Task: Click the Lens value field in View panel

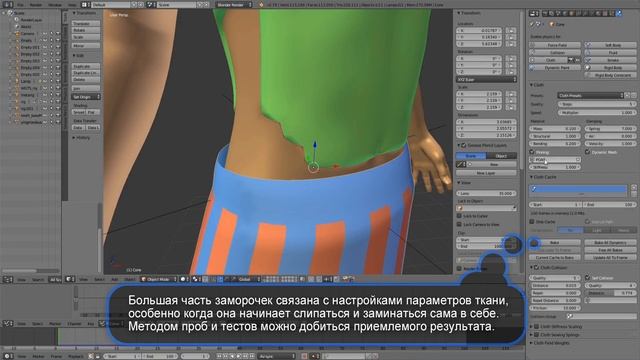Action: pyautogui.click(x=486, y=193)
